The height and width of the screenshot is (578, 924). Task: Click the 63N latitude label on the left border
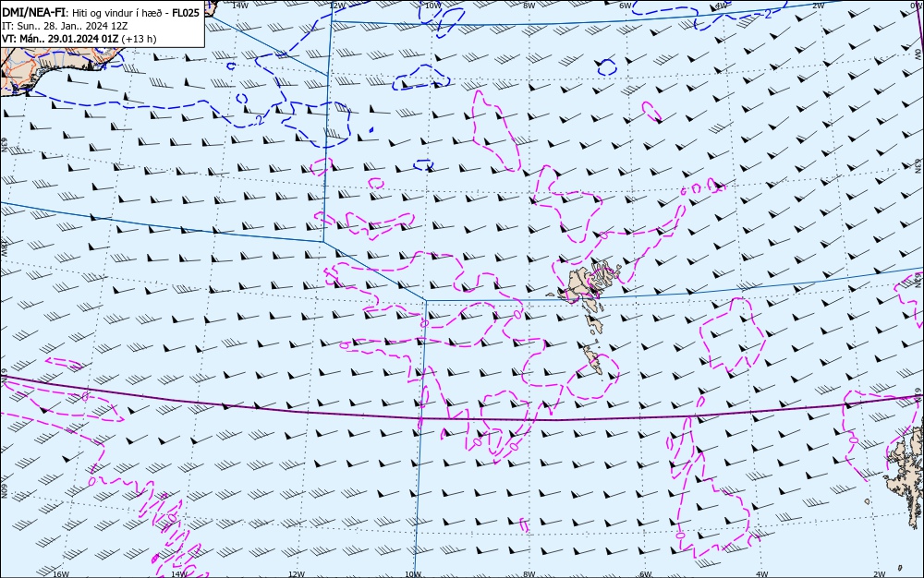coord(4,145)
